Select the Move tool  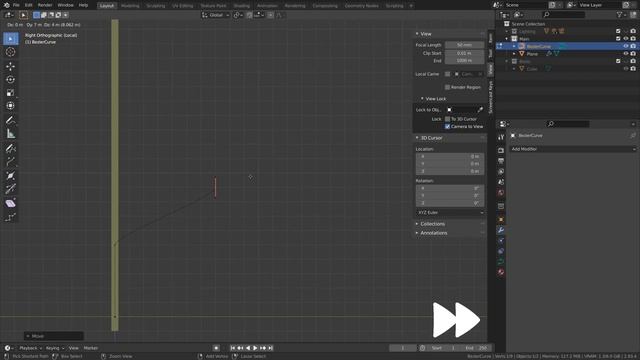11,66
